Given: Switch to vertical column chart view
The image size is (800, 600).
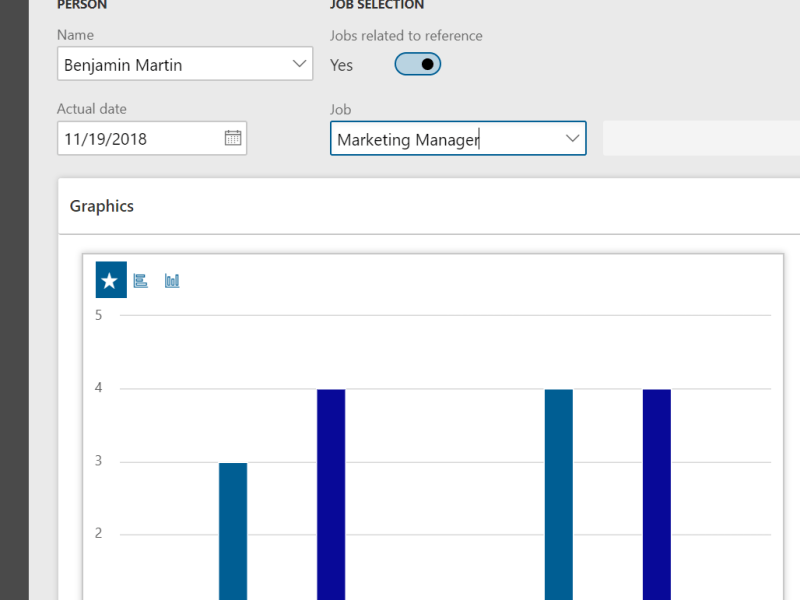Looking at the screenshot, I should click(171, 280).
